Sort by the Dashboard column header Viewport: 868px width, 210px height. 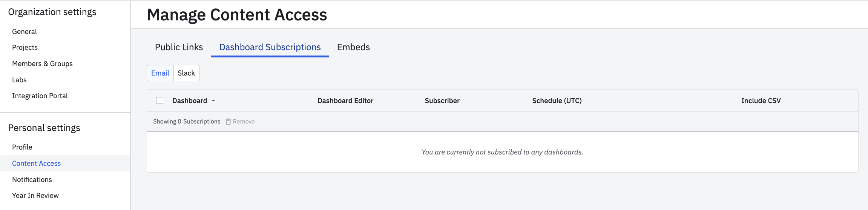click(190, 101)
